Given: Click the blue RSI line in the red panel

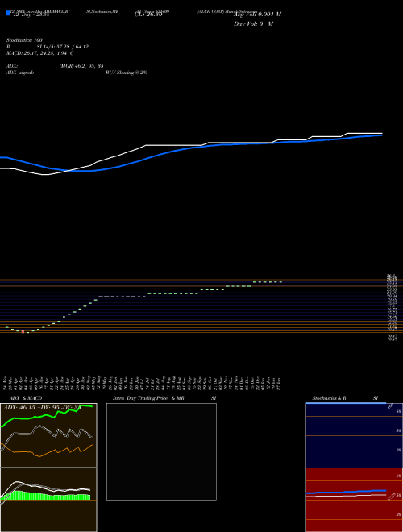Looking at the screenshot, I should click(x=346, y=492).
